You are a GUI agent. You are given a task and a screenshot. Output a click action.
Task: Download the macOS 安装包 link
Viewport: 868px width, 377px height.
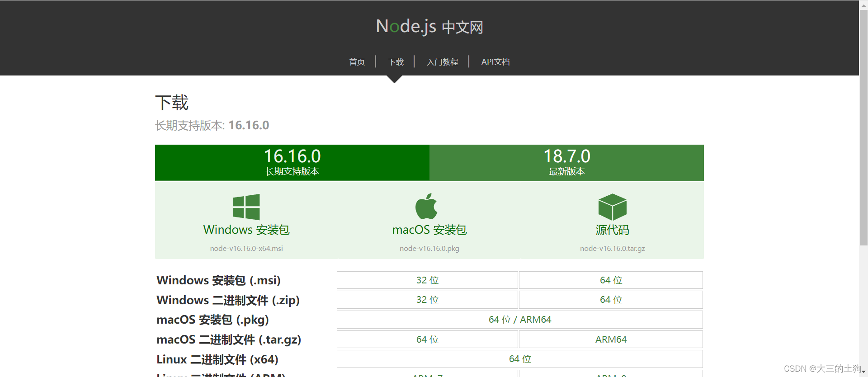429,230
